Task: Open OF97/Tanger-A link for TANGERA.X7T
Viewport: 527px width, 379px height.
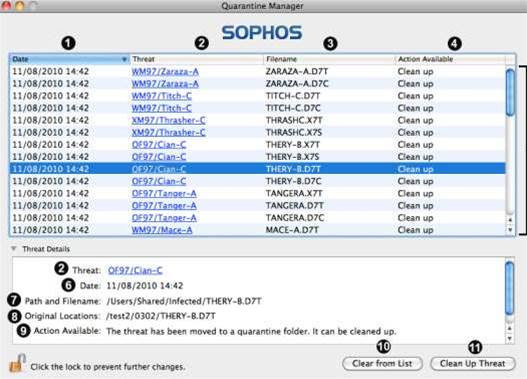Action: click(164, 194)
